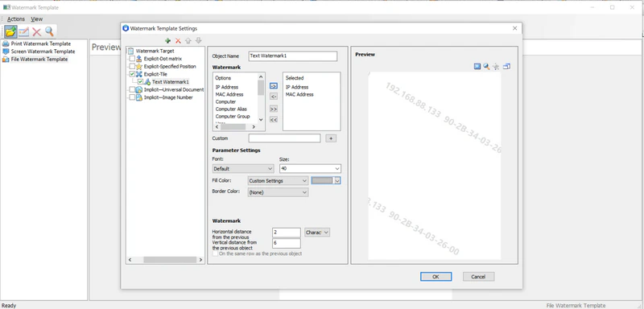Remove selected item with <- button

[274, 97]
